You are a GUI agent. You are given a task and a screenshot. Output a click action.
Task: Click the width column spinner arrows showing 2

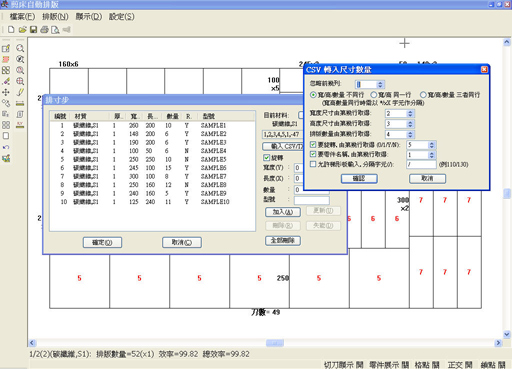coord(410,113)
